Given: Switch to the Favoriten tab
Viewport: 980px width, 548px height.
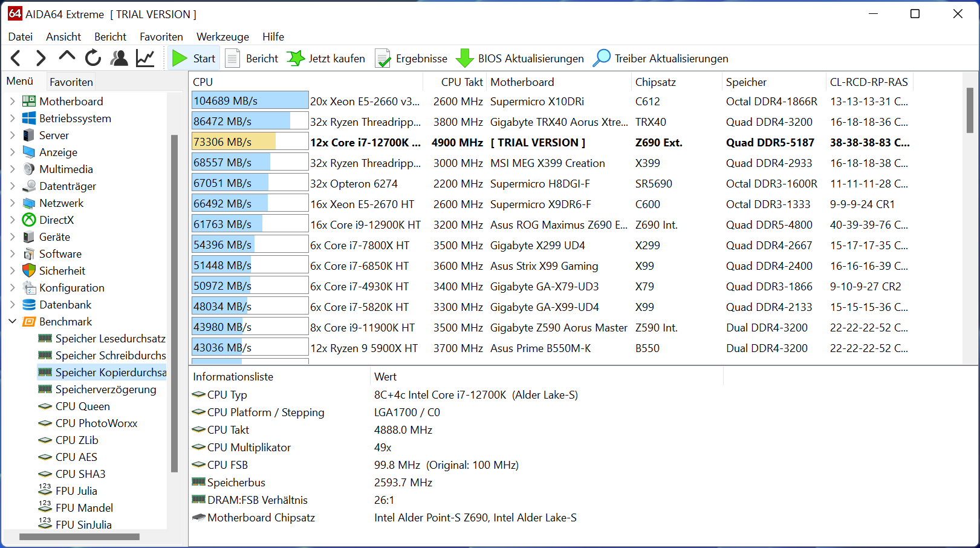Looking at the screenshot, I should tap(71, 80).
